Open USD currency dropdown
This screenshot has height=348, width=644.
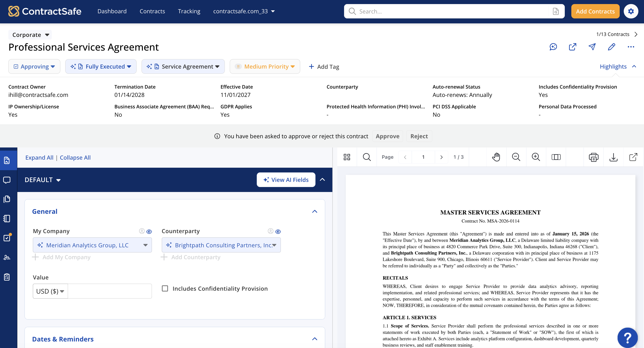tap(50, 291)
